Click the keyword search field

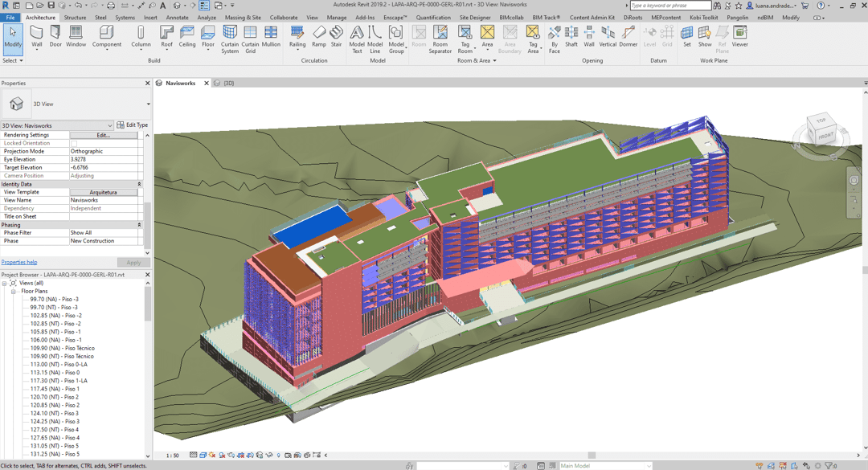pos(669,6)
